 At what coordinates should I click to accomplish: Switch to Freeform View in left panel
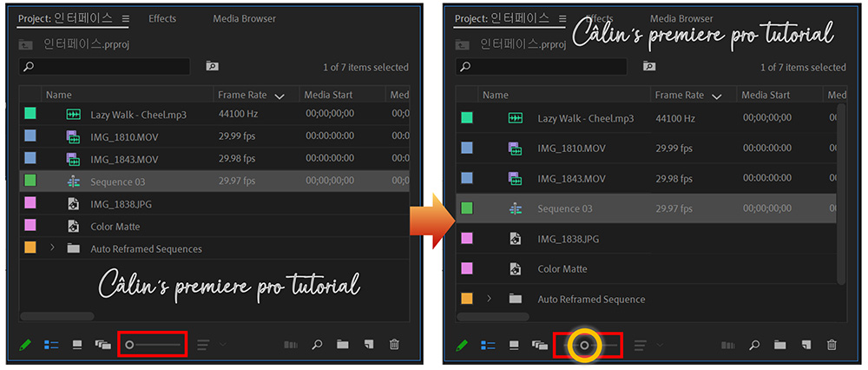(103, 345)
